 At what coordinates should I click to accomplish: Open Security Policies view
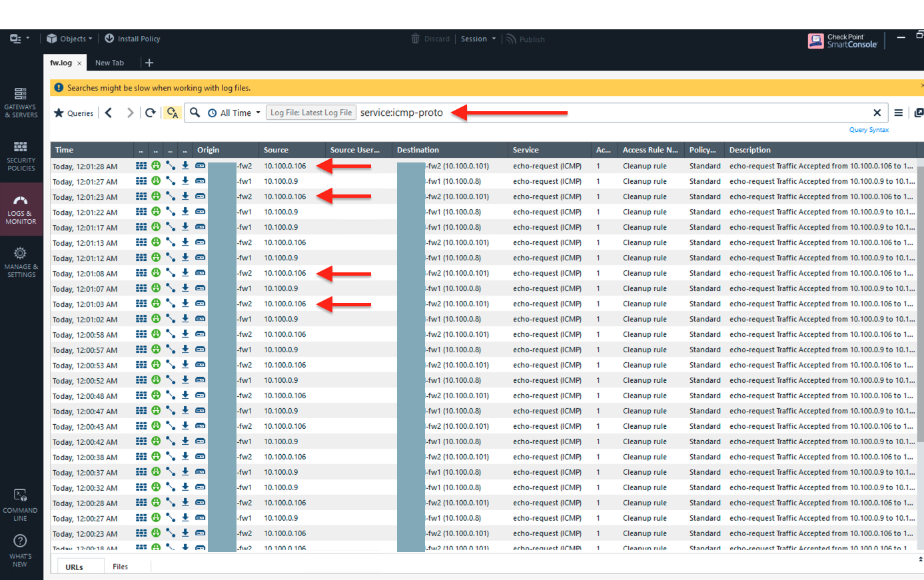21,156
